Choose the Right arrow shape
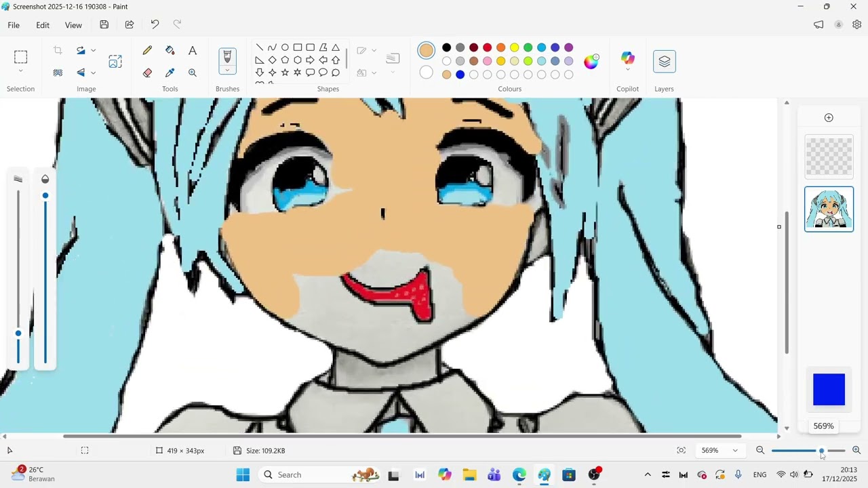 [x=310, y=60]
